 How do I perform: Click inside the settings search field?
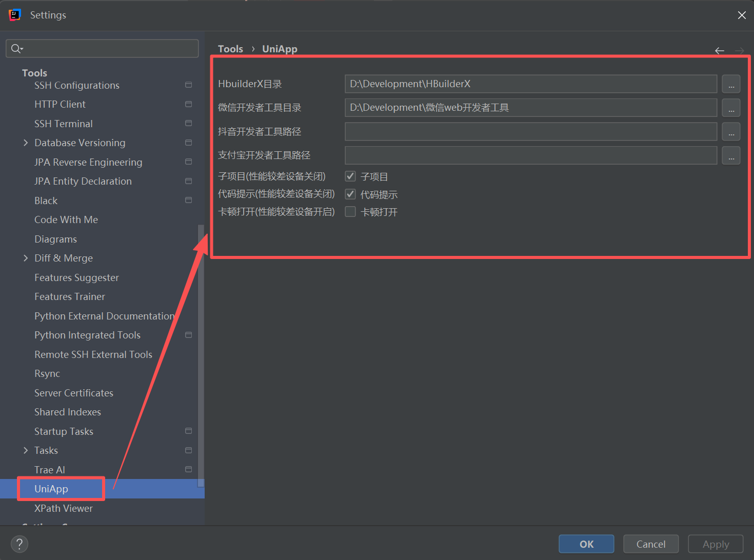click(102, 49)
